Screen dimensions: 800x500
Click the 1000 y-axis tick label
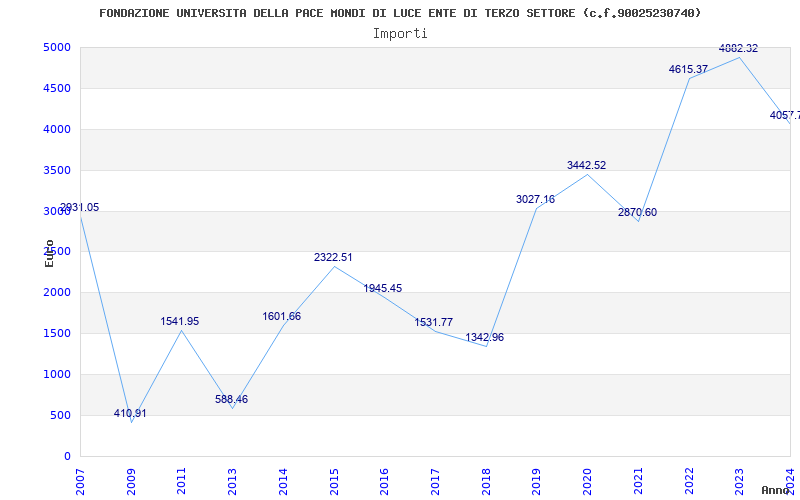(57, 374)
